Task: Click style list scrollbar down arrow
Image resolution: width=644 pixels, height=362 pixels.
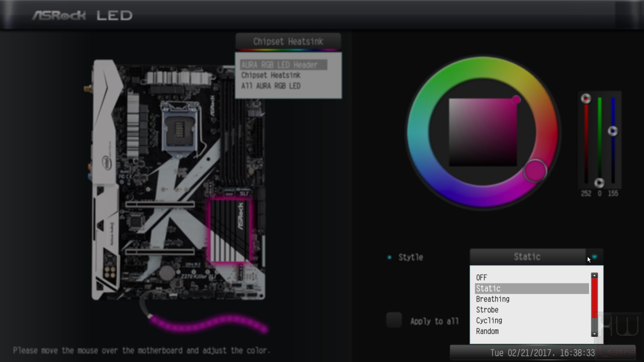Action: coord(595,334)
